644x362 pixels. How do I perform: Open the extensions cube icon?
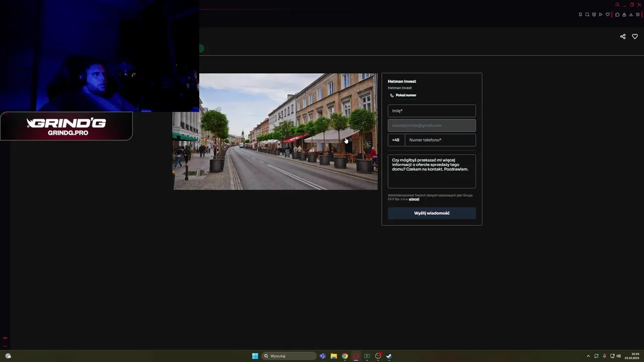click(x=617, y=15)
